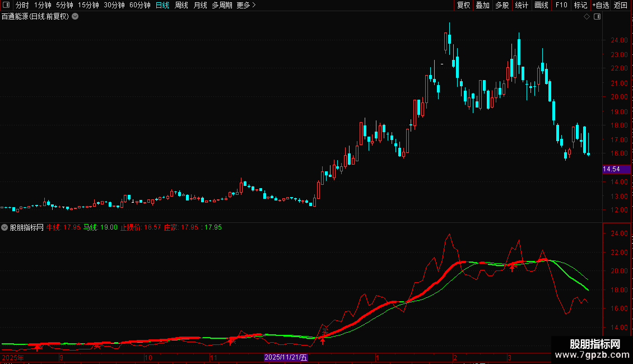Open the F10 company info
Screen dimensions: 633x364
pos(561,5)
